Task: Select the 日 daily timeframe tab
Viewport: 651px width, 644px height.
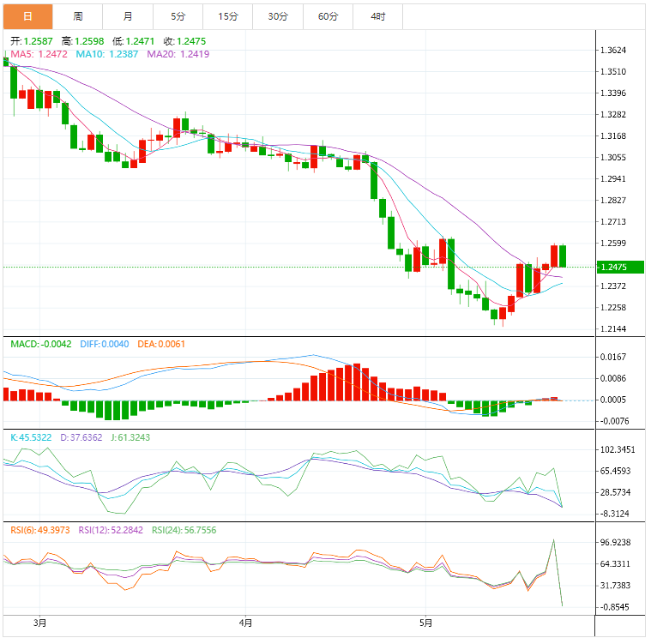Action: 27,16
